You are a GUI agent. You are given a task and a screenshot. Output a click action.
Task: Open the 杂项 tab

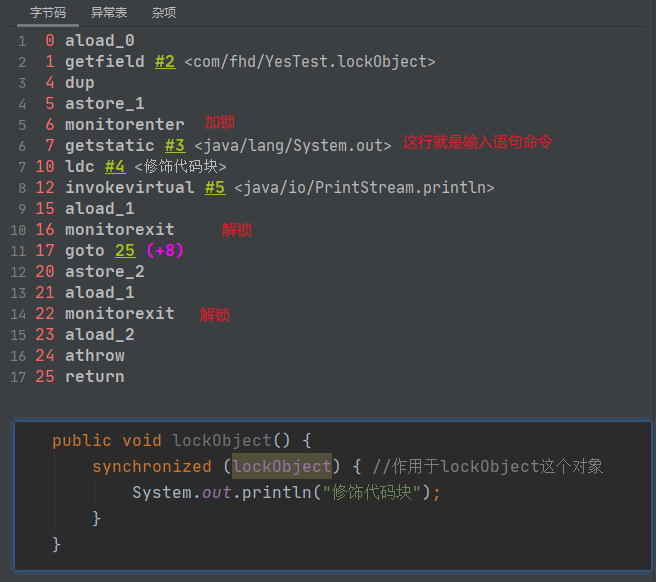[x=164, y=13]
